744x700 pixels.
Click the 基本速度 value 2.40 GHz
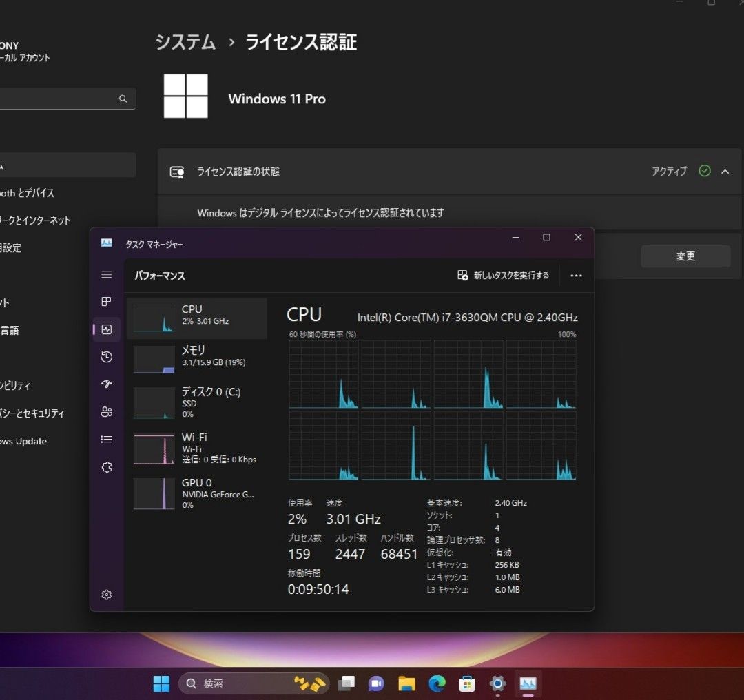click(510, 503)
